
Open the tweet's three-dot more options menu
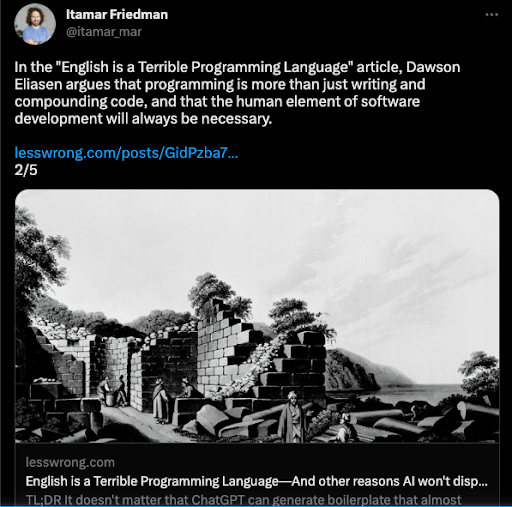coord(491,15)
